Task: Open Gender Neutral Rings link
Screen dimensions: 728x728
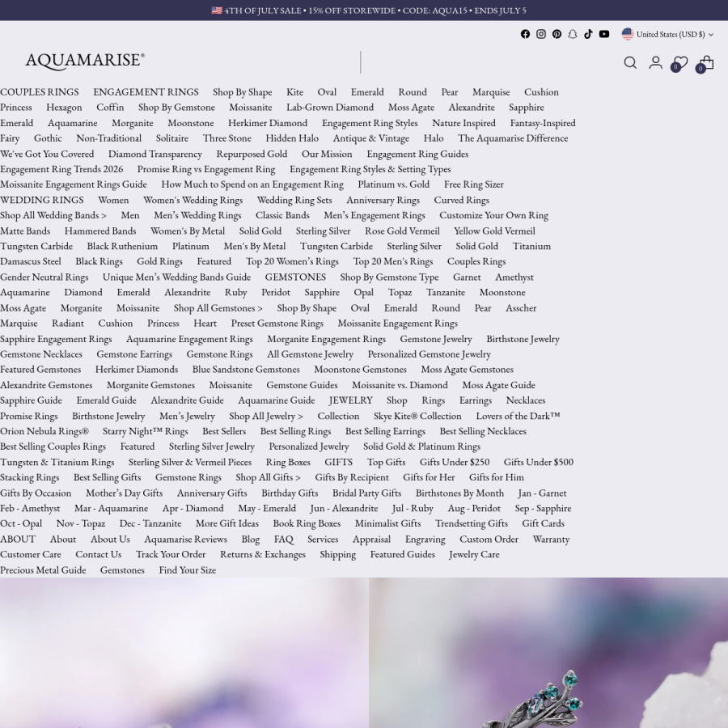Action: 44,277
